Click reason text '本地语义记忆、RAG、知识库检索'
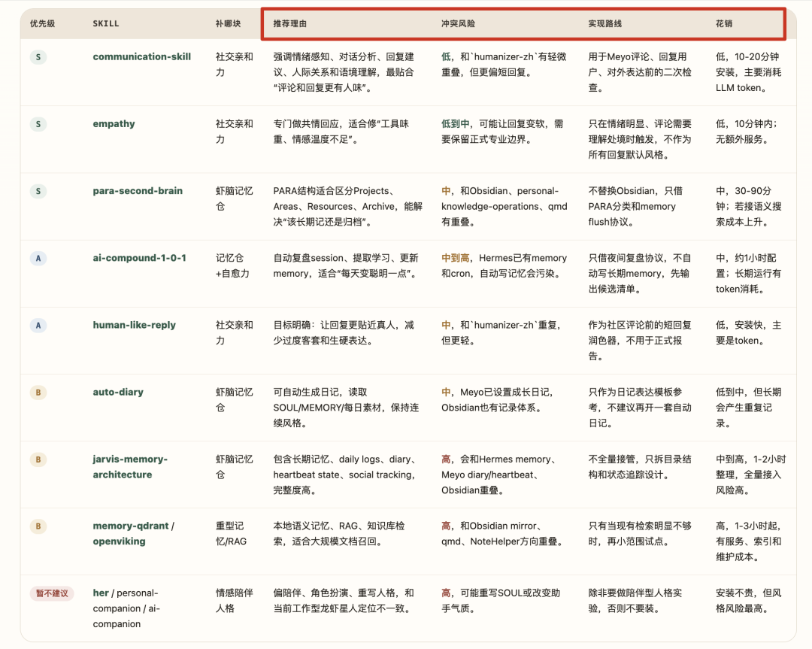 [x=339, y=533]
